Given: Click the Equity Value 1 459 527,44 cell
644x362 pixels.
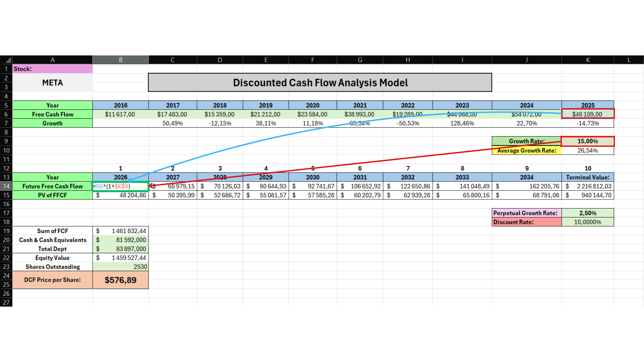Looking at the screenshot, I should click(x=121, y=258).
